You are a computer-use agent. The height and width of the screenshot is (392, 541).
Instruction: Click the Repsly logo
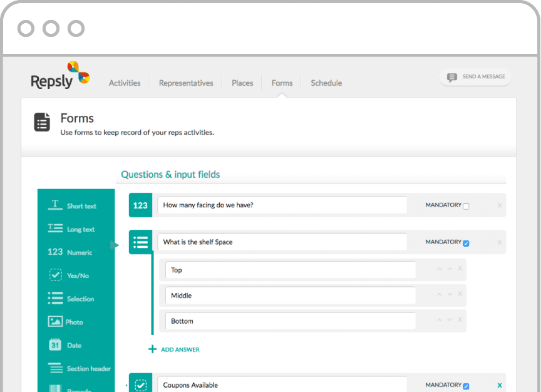[60, 76]
